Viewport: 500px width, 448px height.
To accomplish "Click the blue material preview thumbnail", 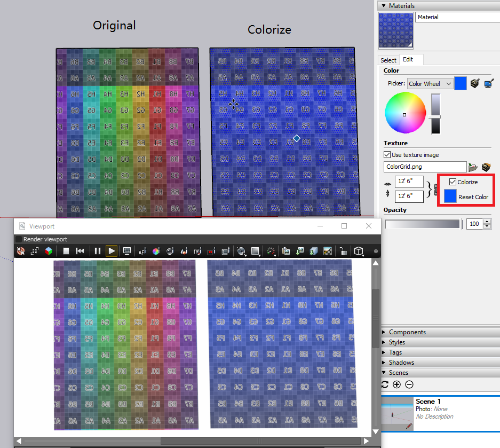I will 396,30.
